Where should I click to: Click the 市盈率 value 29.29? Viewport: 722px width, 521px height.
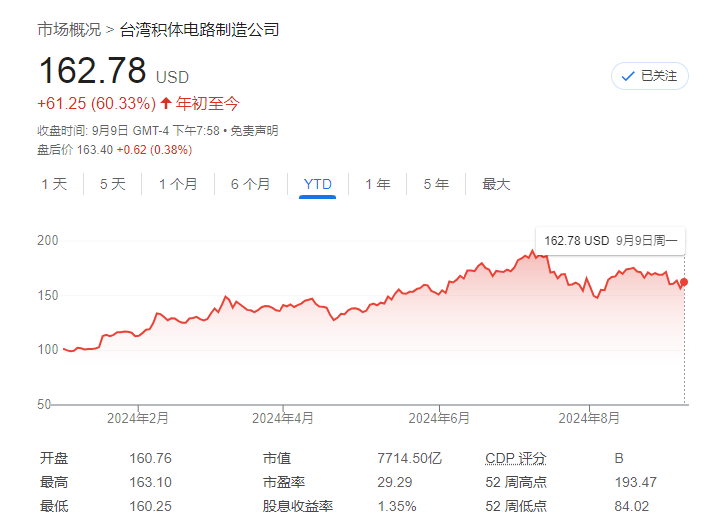coord(395,482)
